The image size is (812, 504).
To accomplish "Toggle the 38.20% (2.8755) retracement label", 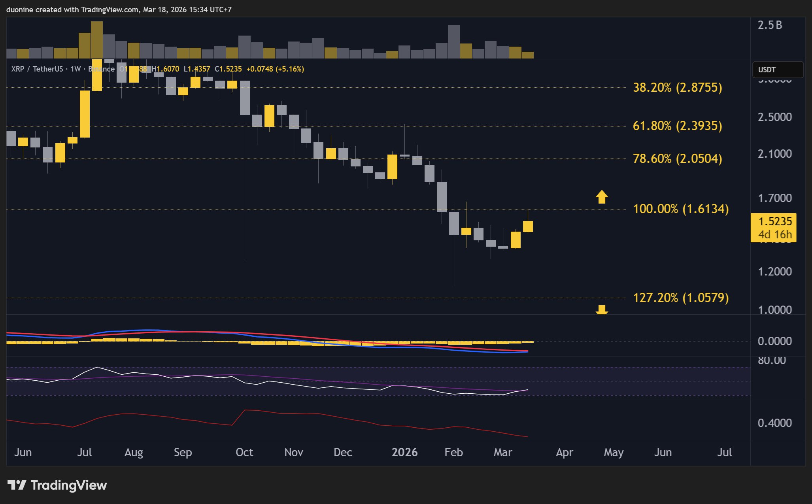I will click(x=677, y=88).
